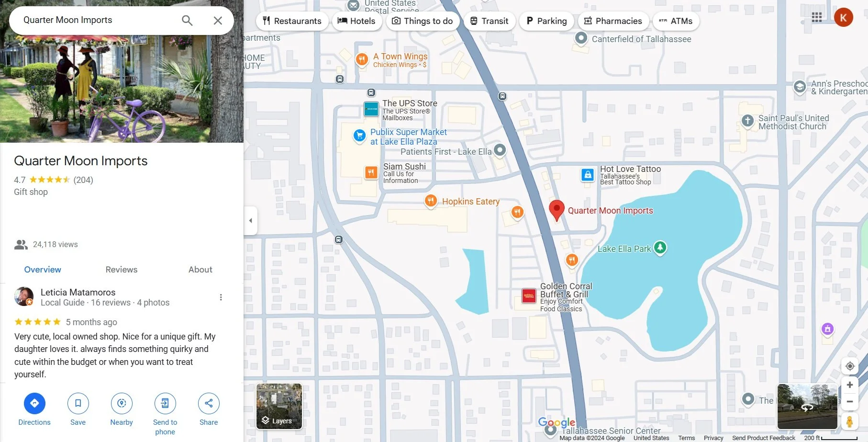The image size is (868, 442).
Task: Click the Patients First - Lake Ella marker
Action: [x=500, y=150]
